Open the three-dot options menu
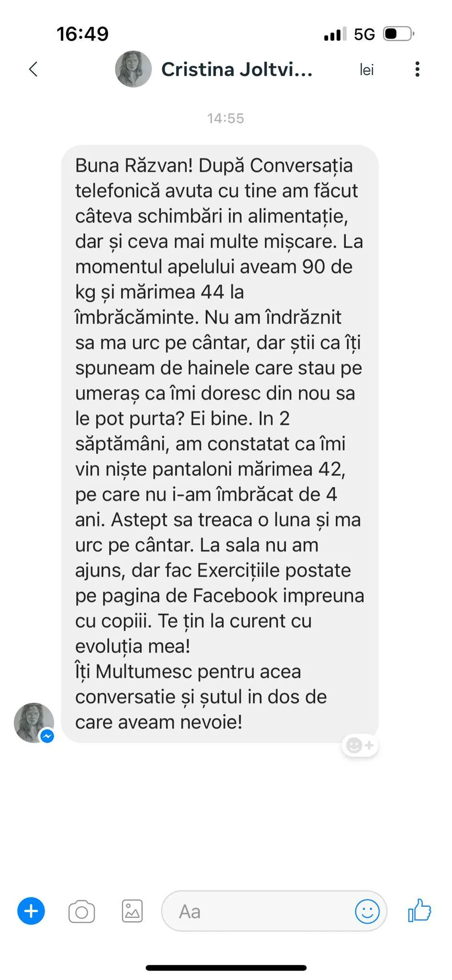 [418, 69]
